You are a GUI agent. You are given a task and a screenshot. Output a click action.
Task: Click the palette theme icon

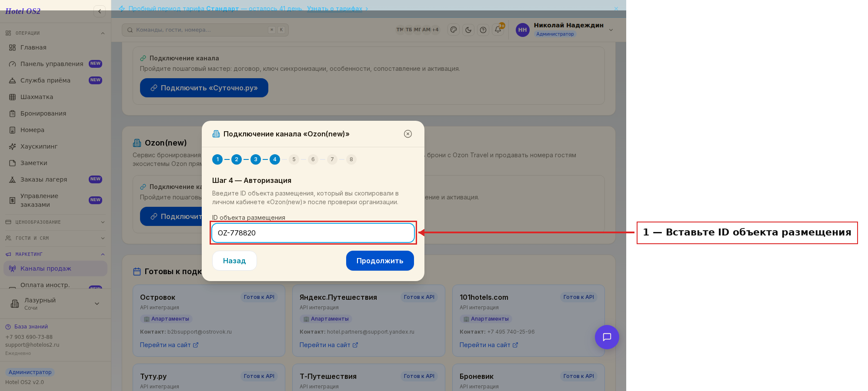click(x=454, y=30)
